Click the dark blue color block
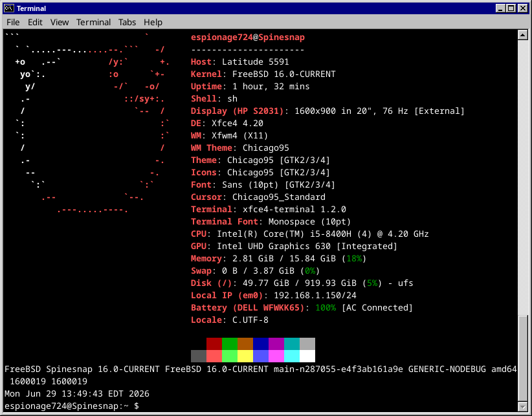The image size is (532, 416). [x=261, y=344]
